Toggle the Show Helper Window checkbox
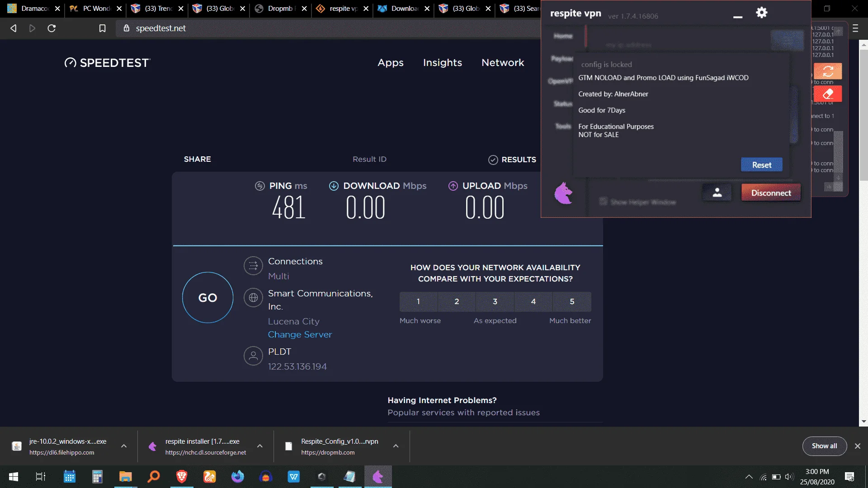 pos(603,202)
